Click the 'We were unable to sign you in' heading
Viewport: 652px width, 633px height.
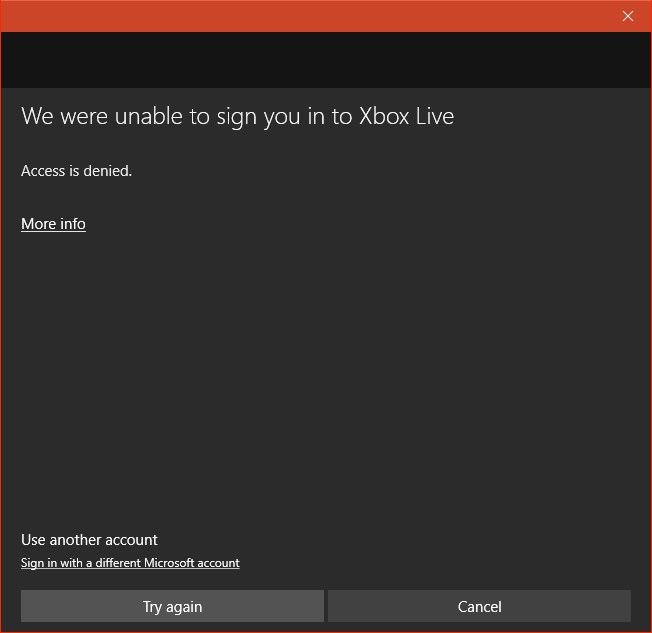pos(237,116)
